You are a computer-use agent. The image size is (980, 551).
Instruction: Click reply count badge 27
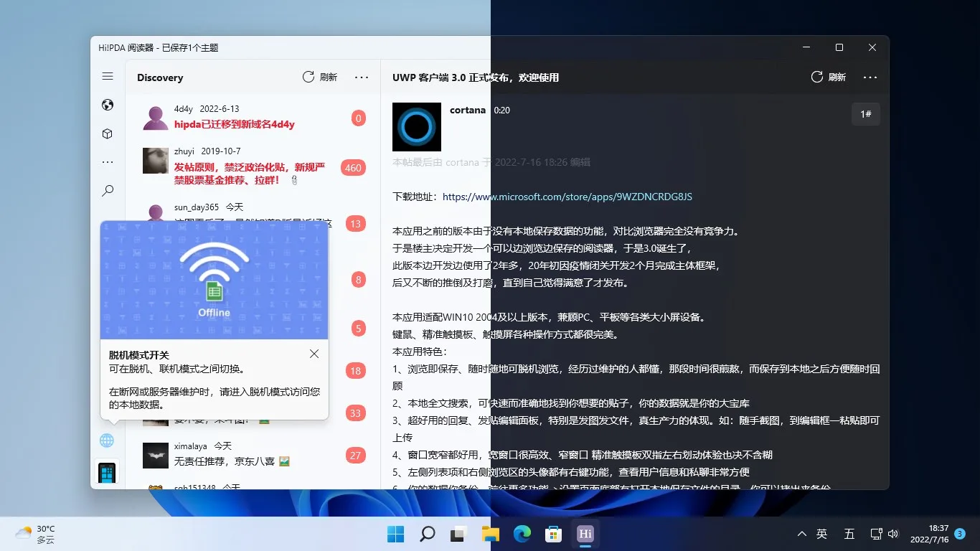point(355,455)
